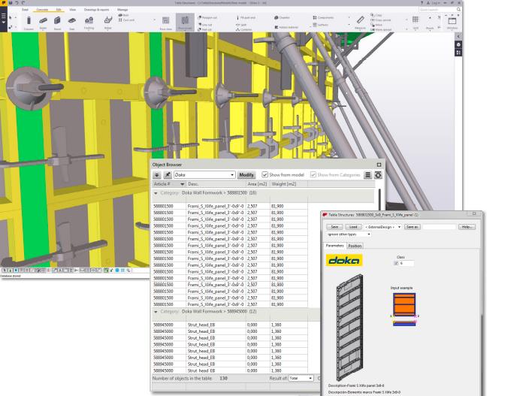Open the Object Browser list settings icon
532x396 pixels.
[367, 175]
